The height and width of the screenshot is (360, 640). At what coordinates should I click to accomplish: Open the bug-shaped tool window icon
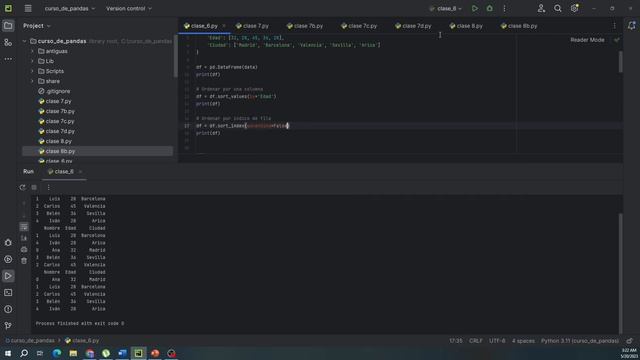(x=8, y=242)
